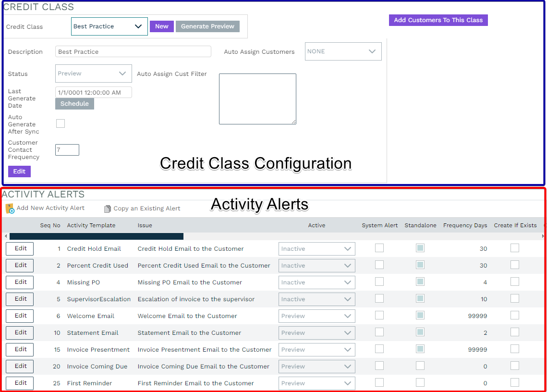
Task: Click the Seq No column header
Action: coord(50,225)
